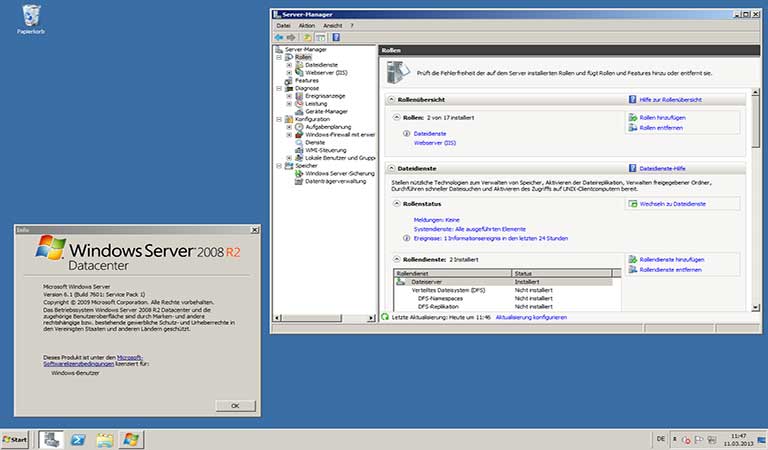Expand the Ereignisanzeige tree node
Screen dimensions: 768x450
point(289,96)
